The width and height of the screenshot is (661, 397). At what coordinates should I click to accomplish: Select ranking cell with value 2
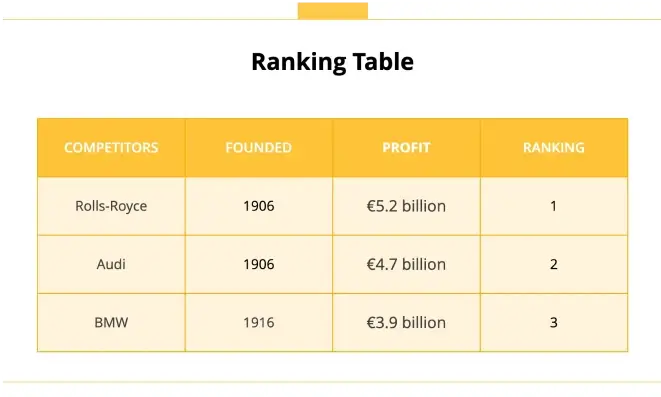point(554,264)
